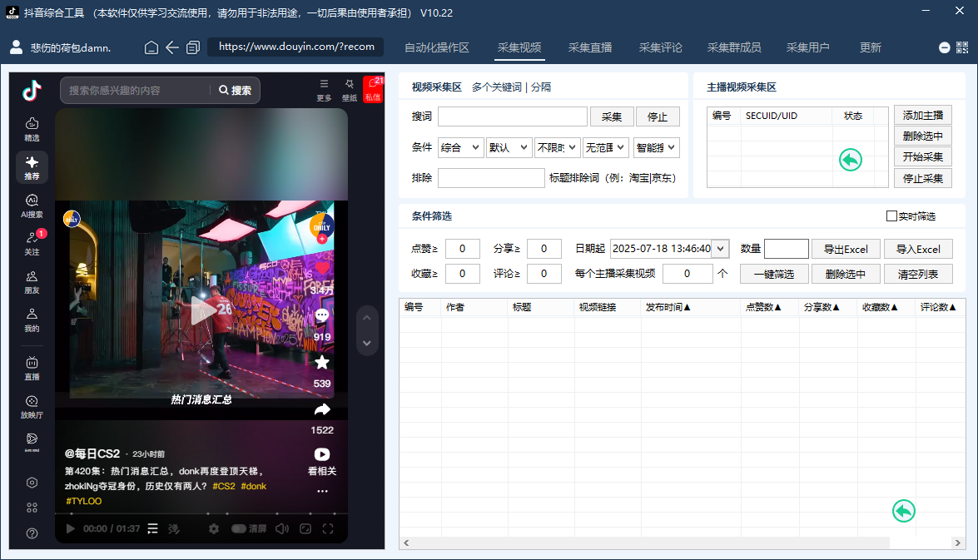The height and width of the screenshot is (560, 978).
Task: Click the 添加主播 button
Action: tap(924, 116)
